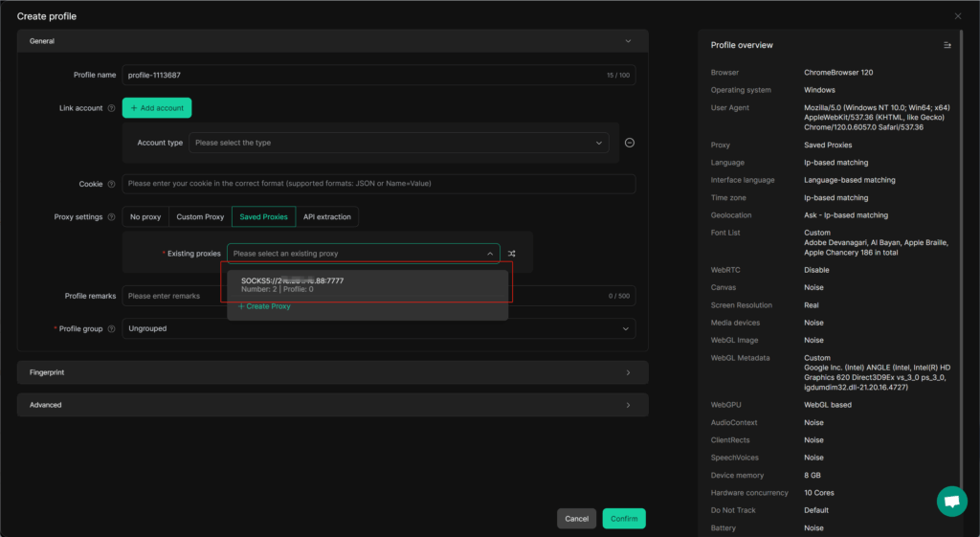
Task: Select the API extraction tab
Action: 327,217
